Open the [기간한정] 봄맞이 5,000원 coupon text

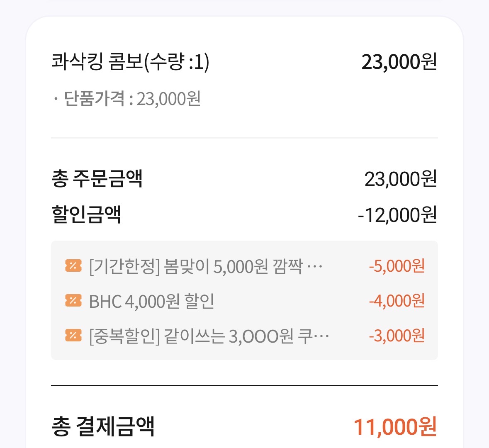(x=195, y=266)
